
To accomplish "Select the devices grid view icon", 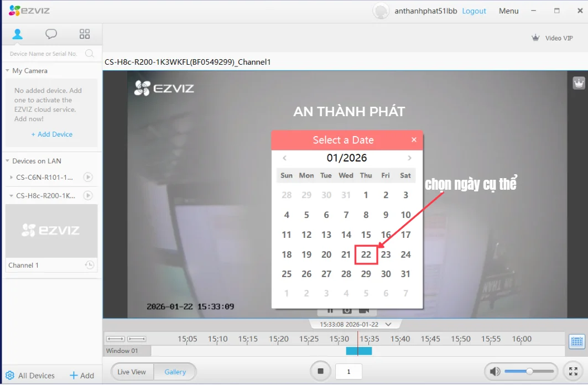I will click(x=84, y=33).
